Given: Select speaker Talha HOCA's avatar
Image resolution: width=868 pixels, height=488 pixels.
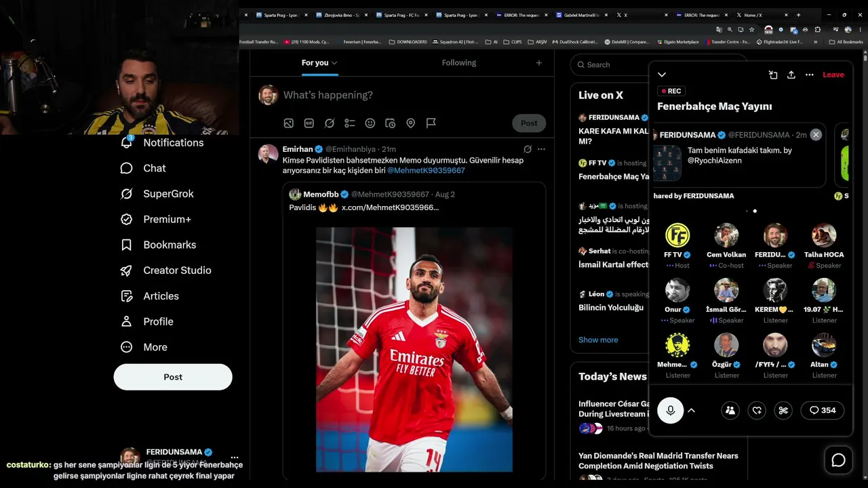Looking at the screenshot, I should point(824,235).
